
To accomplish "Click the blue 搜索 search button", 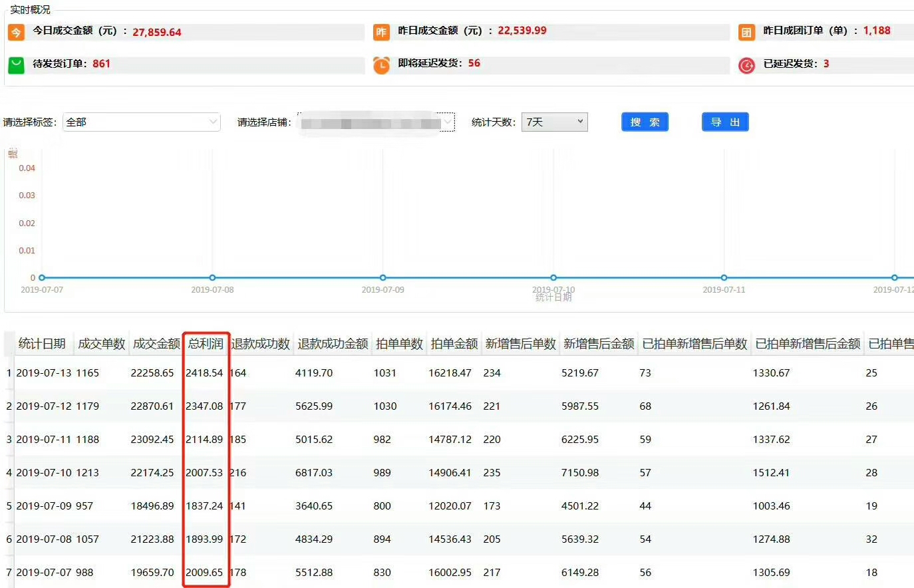I will [644, 122].
